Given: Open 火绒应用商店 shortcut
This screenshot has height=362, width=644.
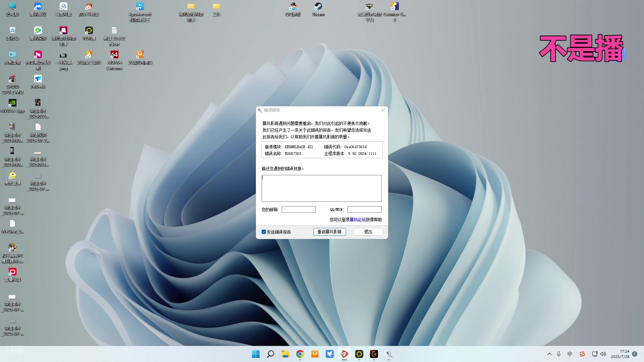Looking at the screenshot, I should point(140,58).
